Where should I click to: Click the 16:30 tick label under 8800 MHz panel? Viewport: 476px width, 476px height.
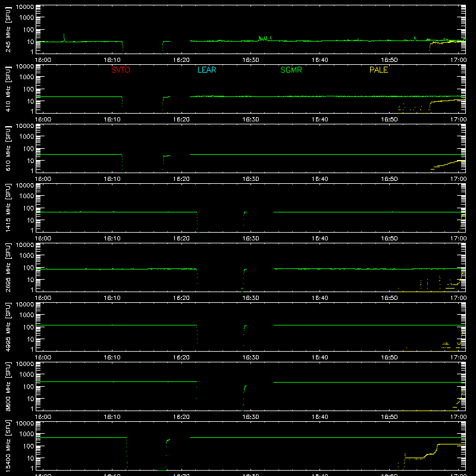250,417
